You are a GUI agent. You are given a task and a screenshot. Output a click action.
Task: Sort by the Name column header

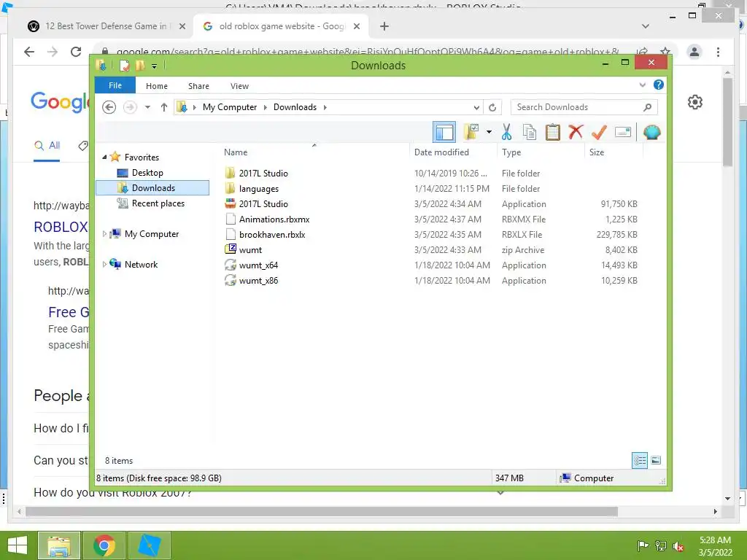click(x=314, y=152)
